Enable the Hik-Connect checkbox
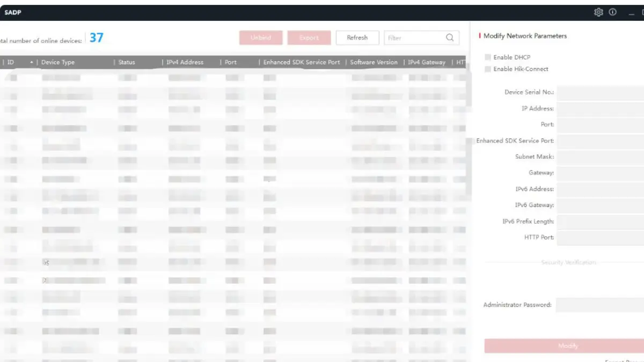Screen dimensions: 644x362 [x=488, y=69]
